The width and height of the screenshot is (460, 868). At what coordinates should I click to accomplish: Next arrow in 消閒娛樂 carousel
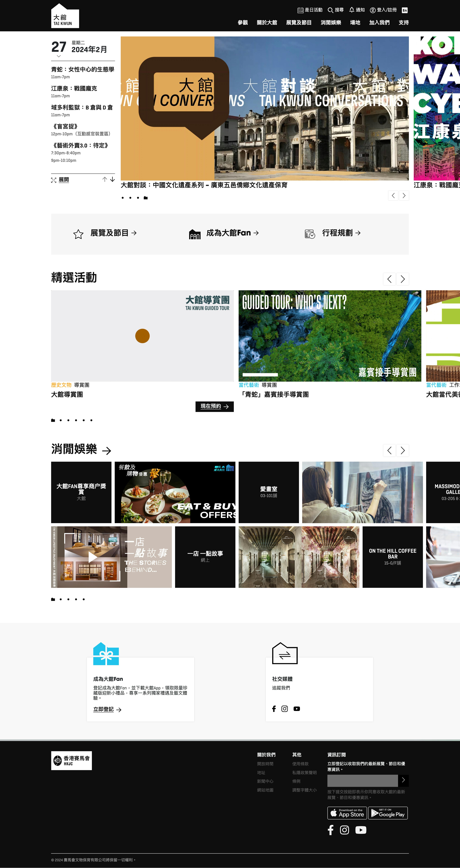click(403, 451)
